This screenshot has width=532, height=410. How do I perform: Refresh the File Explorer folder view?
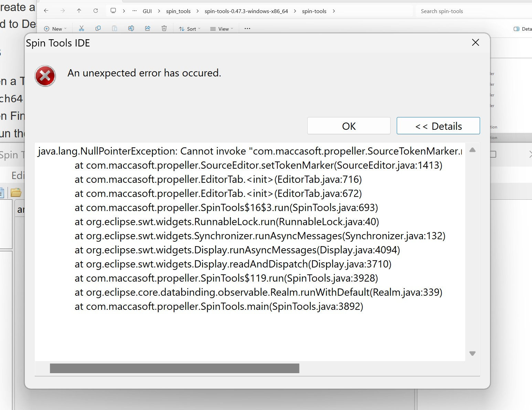(x=95, y=11)
